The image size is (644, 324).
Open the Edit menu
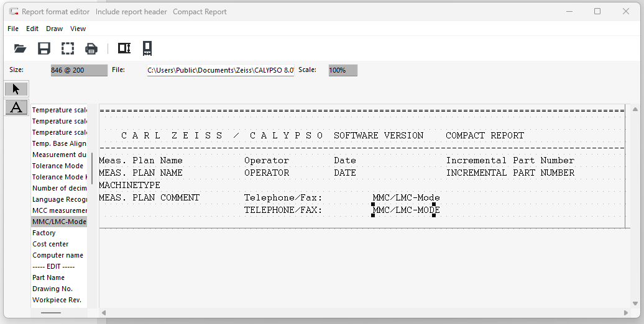pyautogui.click(x=32, y=29)
